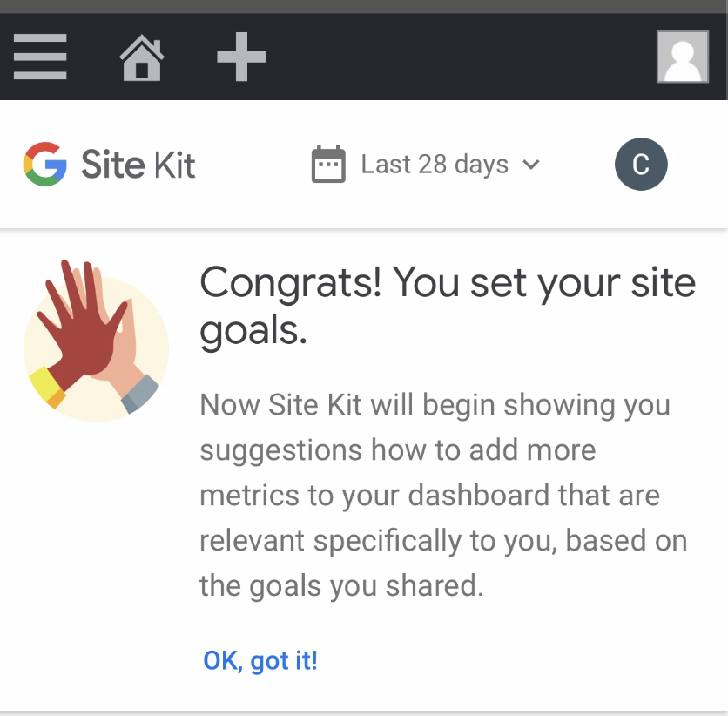
Task: Dismiss the notice with OK, got it!
Action: 260,660
